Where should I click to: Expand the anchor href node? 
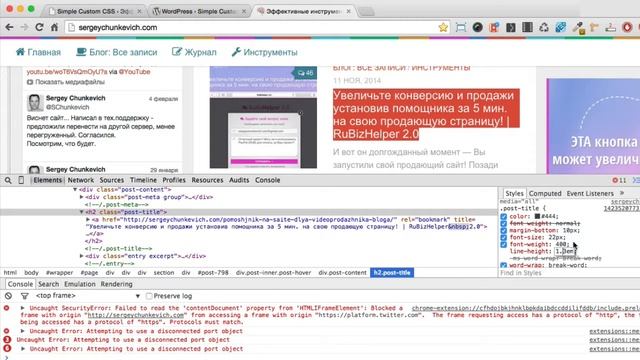[x=88, y=220]
